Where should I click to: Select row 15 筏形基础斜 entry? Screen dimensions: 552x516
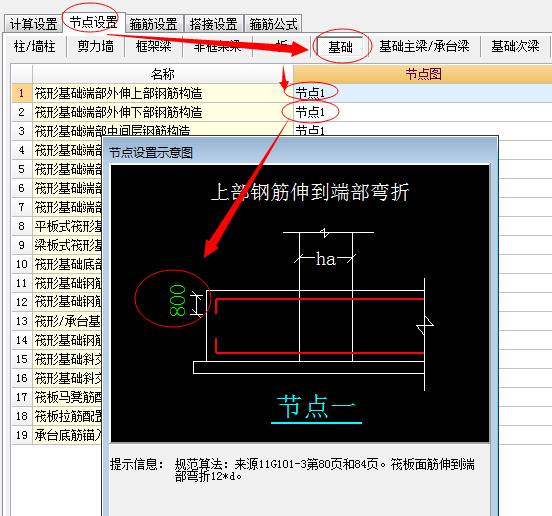(67, 359)
